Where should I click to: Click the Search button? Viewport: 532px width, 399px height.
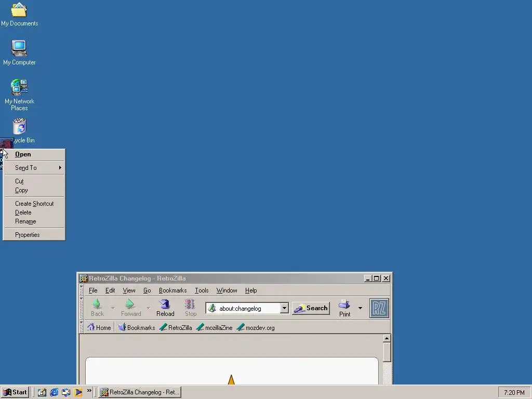[311, 308]
